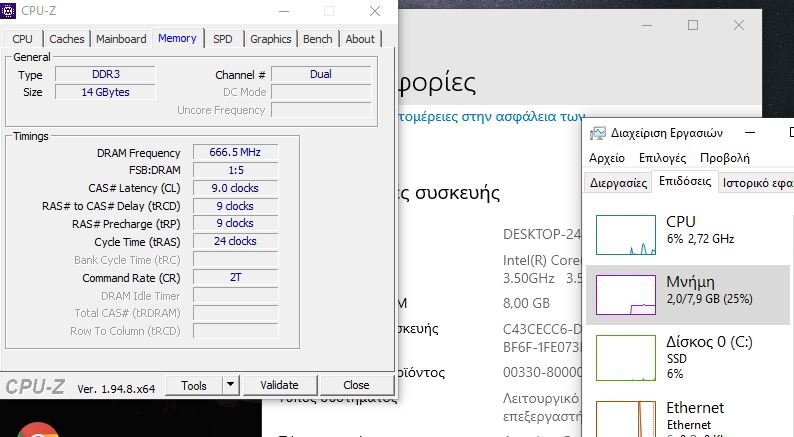Viewport: 794px width, 437px height.
Task: Switch to the Caches tab
Action: 67,39
